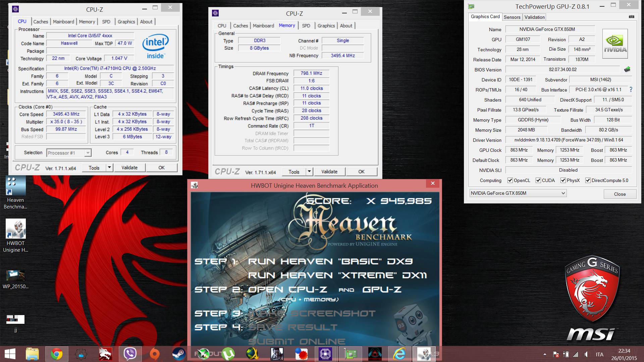Open Steam from the taskbar

(x=179, y=354)
